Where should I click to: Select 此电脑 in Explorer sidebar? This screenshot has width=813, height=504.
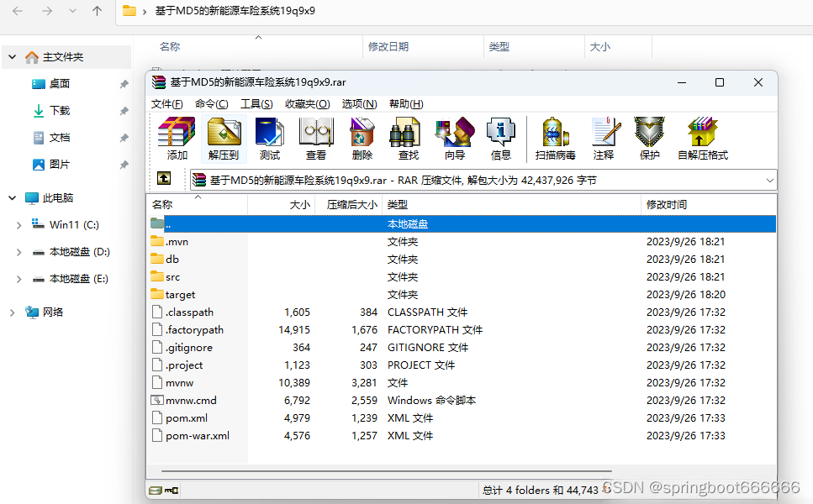tap(50, 197)
